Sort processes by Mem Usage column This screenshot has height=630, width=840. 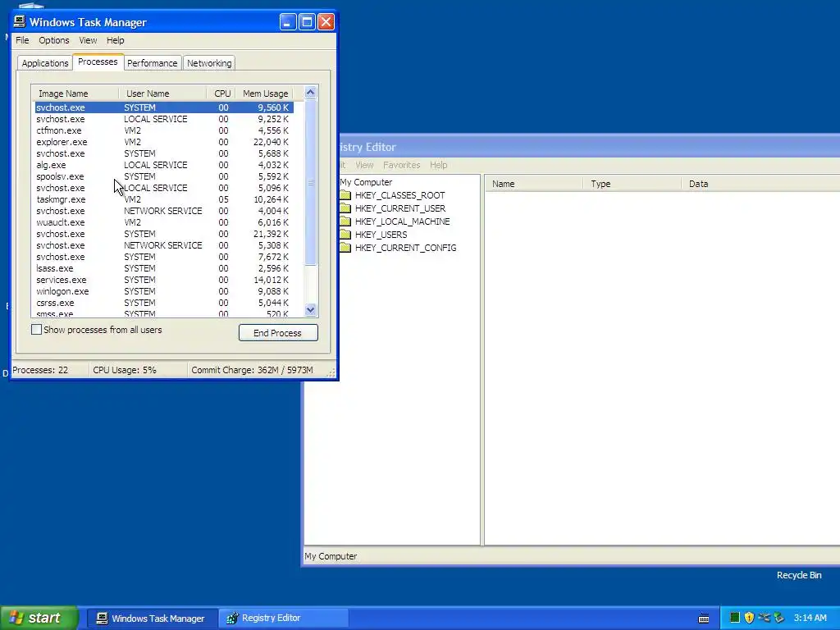(x=265, y=94)
